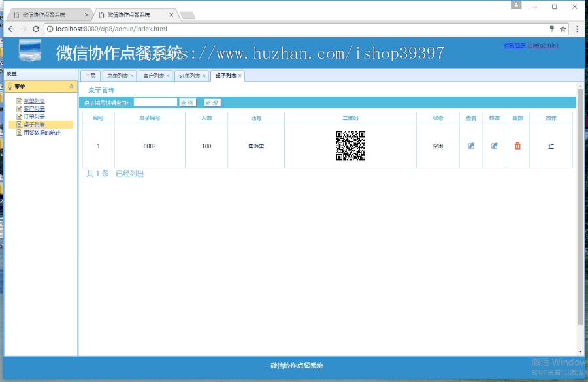588x382 pixels.
Task: Click the 新增 add button
Action: [x=212, y=103]
